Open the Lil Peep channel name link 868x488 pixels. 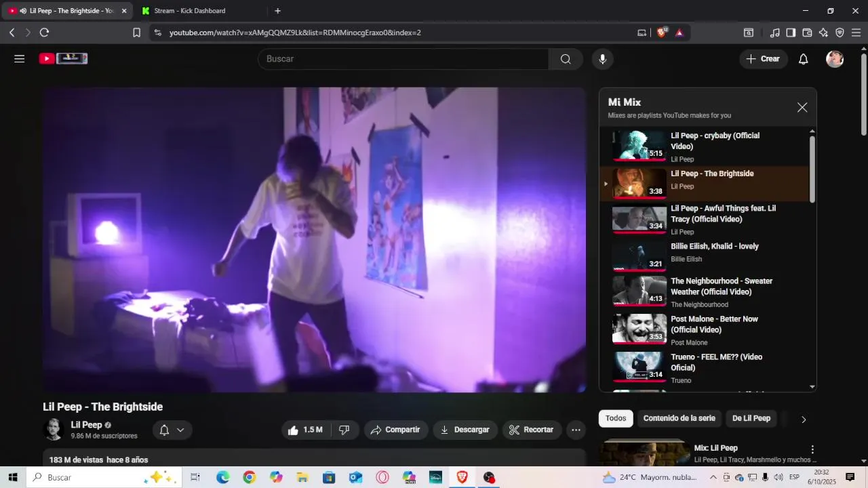point(86,425)
